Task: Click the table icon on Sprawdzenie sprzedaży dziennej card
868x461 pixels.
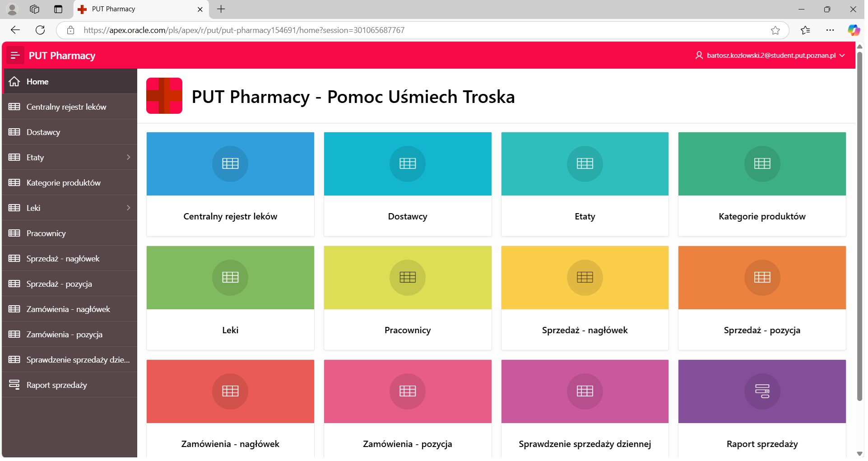Action: 585,391
